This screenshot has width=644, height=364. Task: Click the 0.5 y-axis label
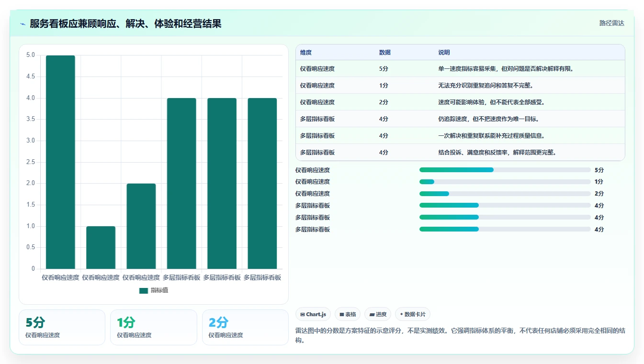(x=30, y=247)
